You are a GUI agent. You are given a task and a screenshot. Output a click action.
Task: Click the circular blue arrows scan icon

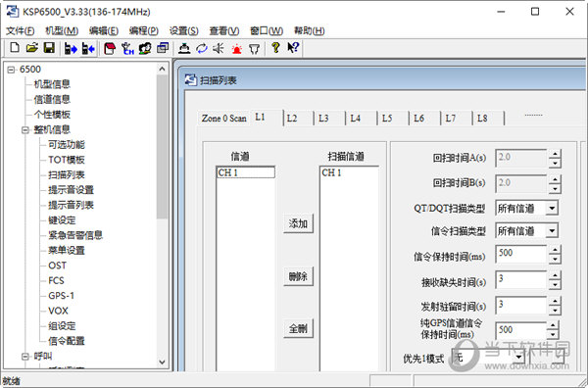pos(202,48)
